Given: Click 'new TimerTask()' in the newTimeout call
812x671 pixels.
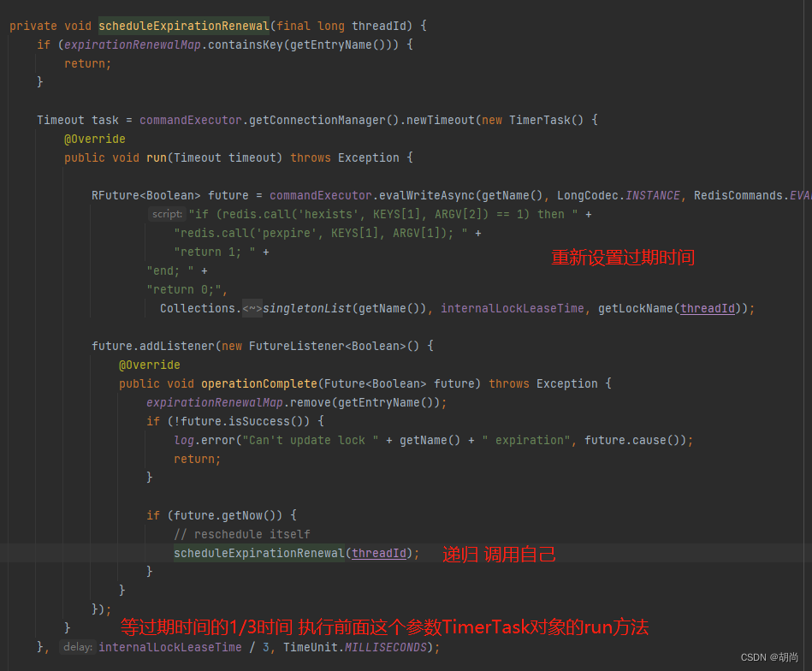Looking at the screenshot, I should [533, 120].
